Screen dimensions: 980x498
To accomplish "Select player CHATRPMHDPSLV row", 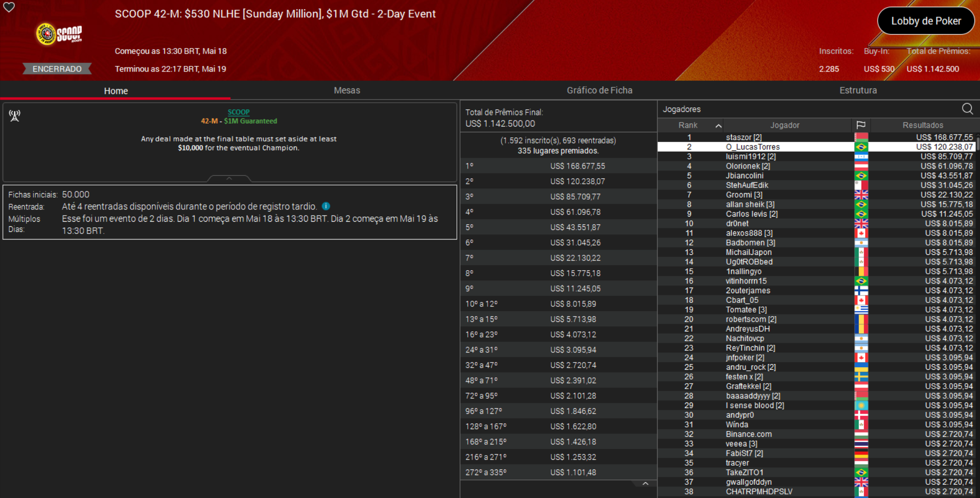I will point(816,492).
